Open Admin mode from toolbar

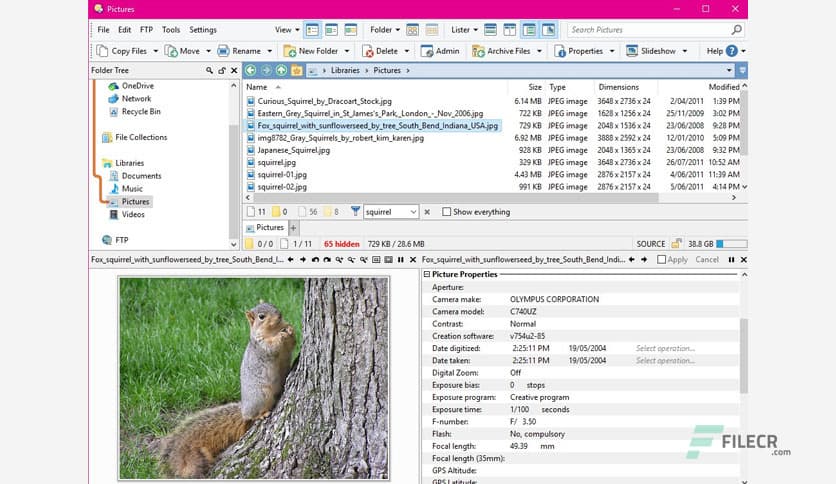[440, 51]
